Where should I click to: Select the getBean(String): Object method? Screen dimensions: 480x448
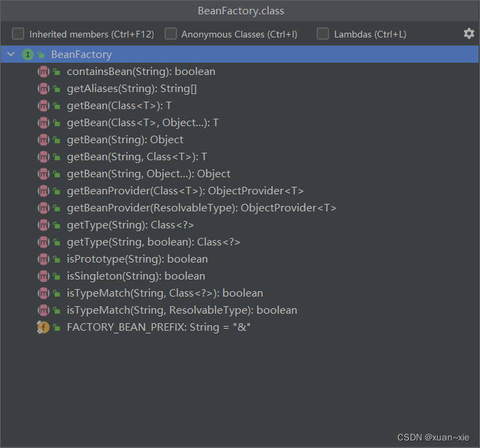coord(125,140)
